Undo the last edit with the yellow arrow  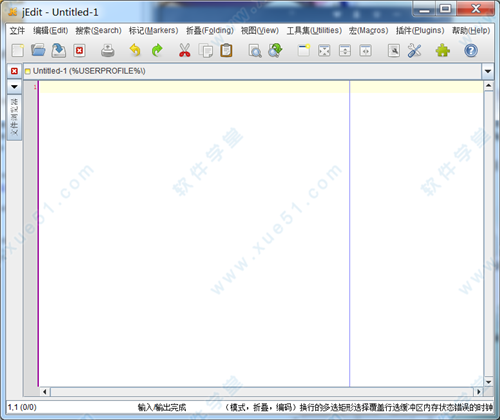click(135, 50)
